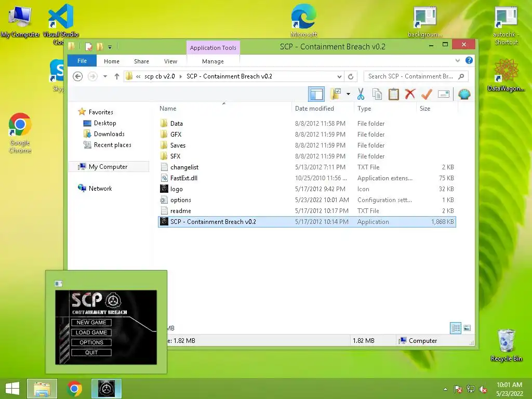Viewport: 532px width, 399px height.
Task: Toggle the navigation pane toolbar button
Action: [316, 94]
